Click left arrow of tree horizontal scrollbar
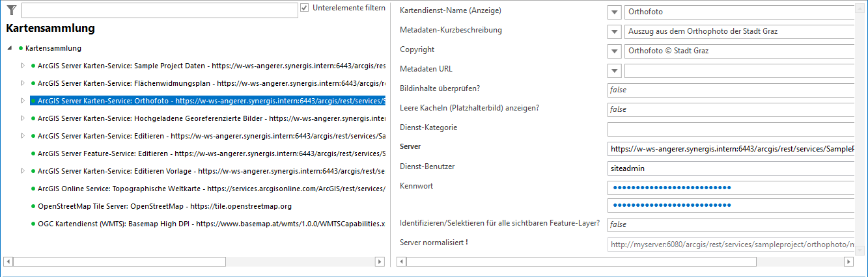Image resolution: width=868 pixels, height=277 pixels. [8, 261]
